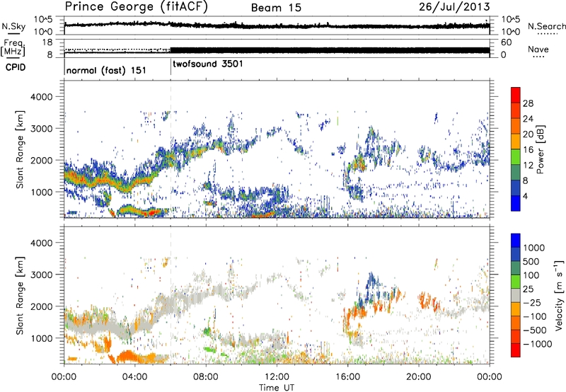Click the 'CPID' label

pos(16,67)
